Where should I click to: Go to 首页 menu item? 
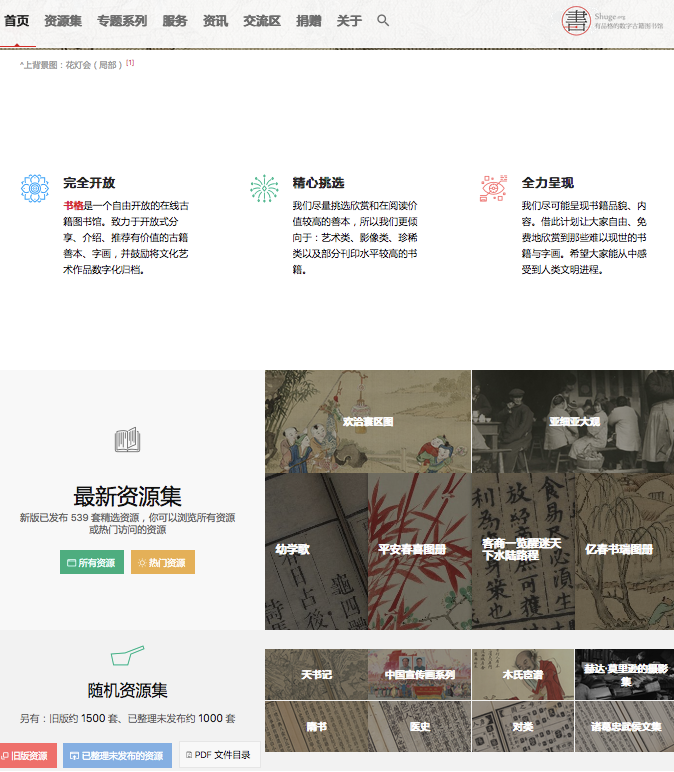[x=17, y=21]
